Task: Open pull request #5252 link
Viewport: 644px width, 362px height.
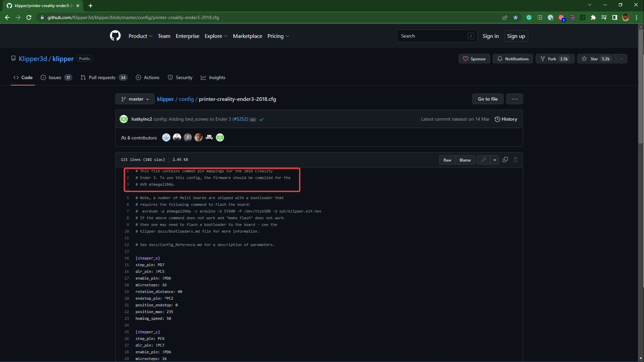Action: pyautogui.click(x=241, y=119)
